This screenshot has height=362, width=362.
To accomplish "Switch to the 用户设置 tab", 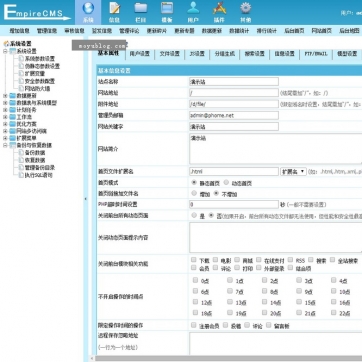I will tap(140, 54).
